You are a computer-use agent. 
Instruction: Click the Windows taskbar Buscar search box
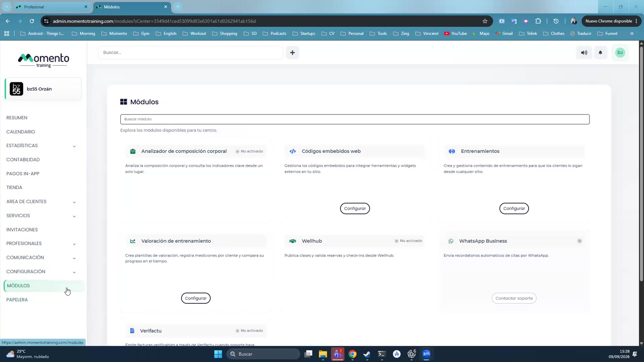click(263, 354)
